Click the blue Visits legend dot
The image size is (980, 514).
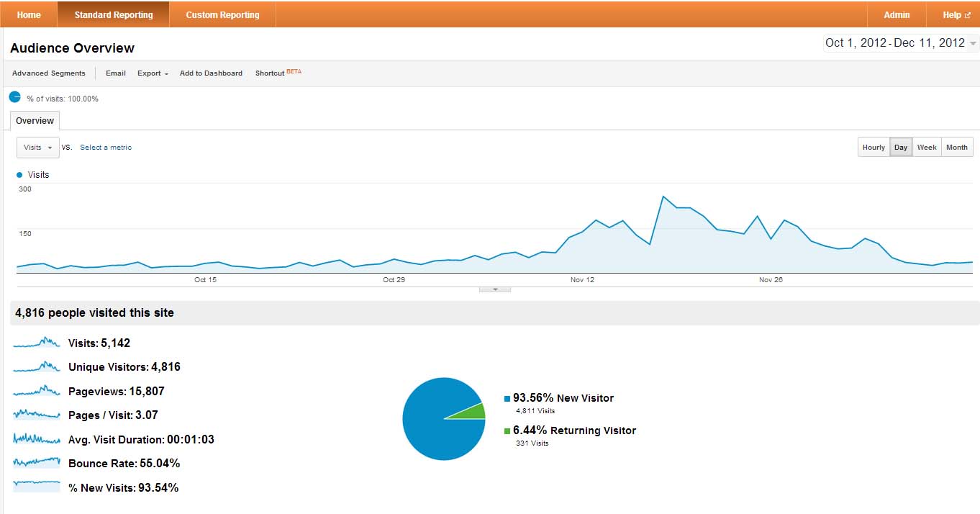[x=19, y=175]
